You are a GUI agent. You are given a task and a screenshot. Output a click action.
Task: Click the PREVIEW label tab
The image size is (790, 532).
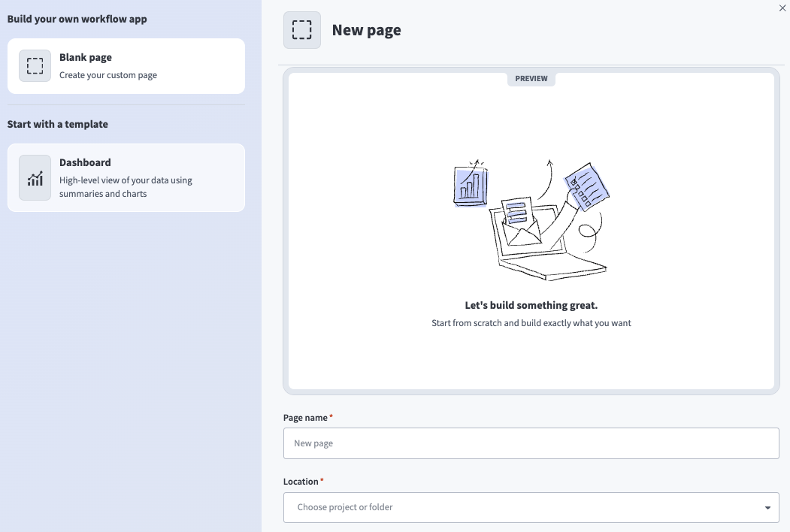(531, 78)
